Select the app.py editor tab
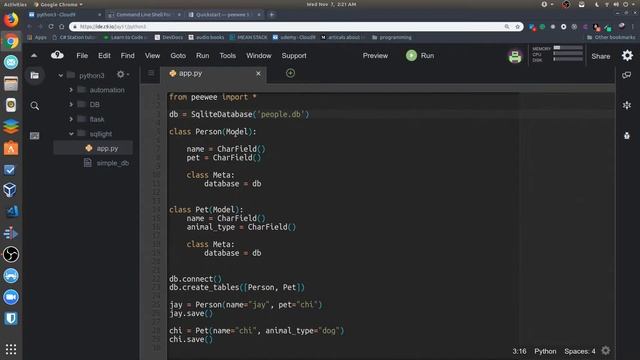 (213, 74)
